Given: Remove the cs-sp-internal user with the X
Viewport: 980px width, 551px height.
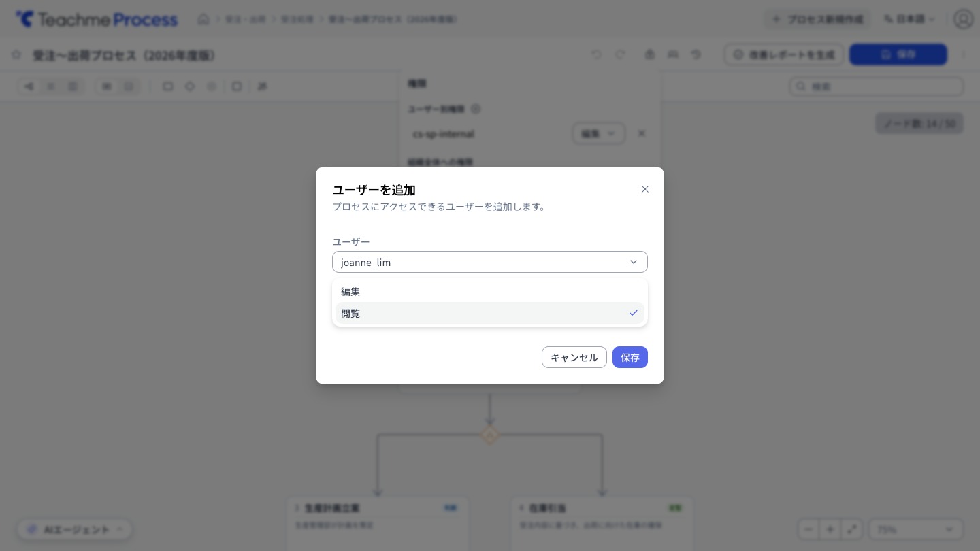Looking at the screenshot, I should coord(641,134).
